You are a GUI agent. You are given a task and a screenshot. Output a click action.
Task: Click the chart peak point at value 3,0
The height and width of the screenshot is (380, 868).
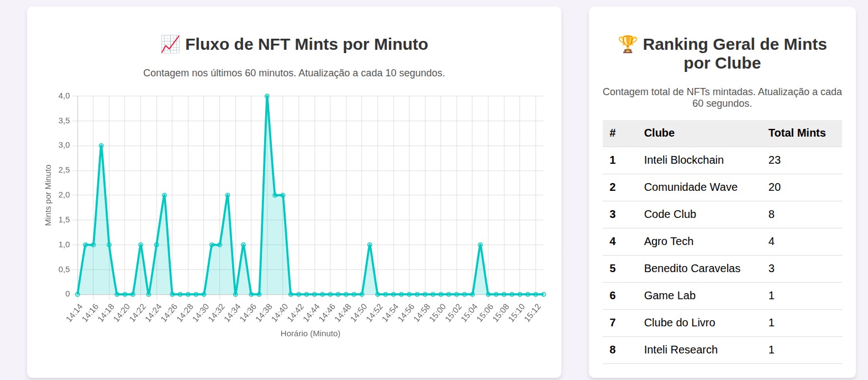point(101,146)
